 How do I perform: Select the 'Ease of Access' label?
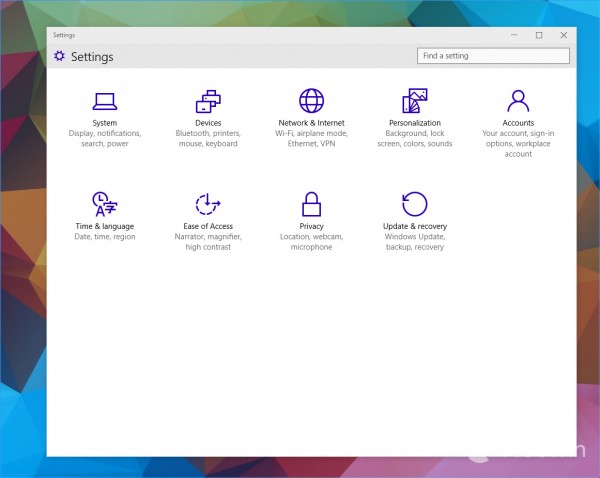[x=208, y=226]
